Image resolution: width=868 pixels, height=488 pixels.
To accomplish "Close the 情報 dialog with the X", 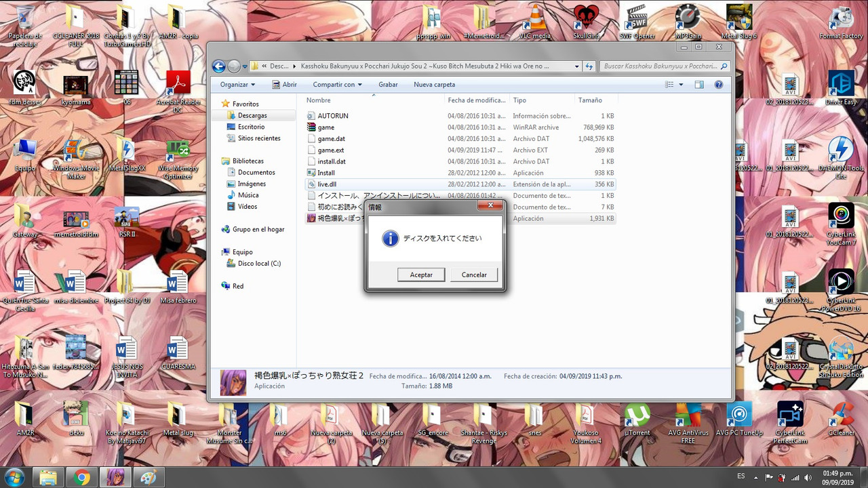I will (x=490, y=205).
